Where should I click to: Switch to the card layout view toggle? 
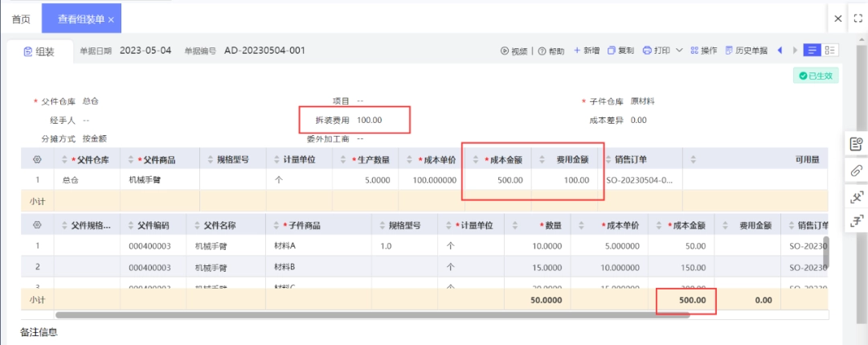point(829,50)
